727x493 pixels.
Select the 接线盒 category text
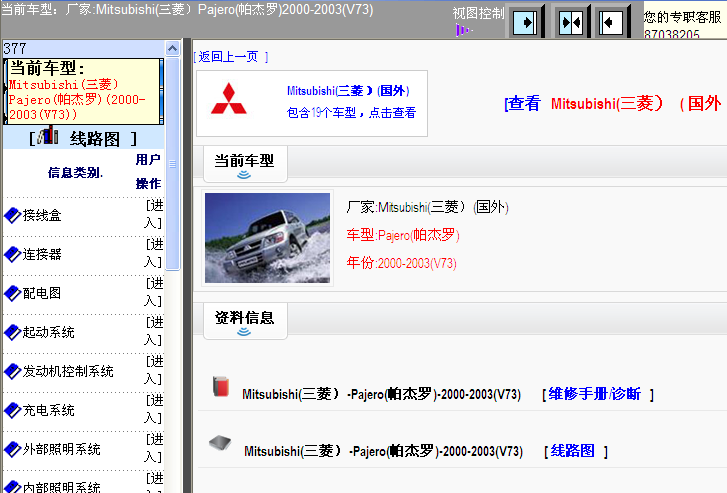[42, 216]
